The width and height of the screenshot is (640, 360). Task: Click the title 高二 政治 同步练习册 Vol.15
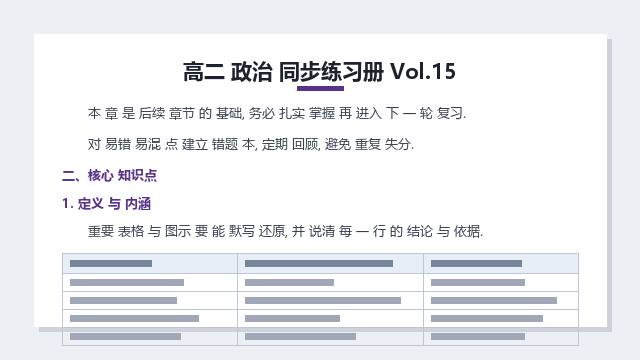pos(320,71)
